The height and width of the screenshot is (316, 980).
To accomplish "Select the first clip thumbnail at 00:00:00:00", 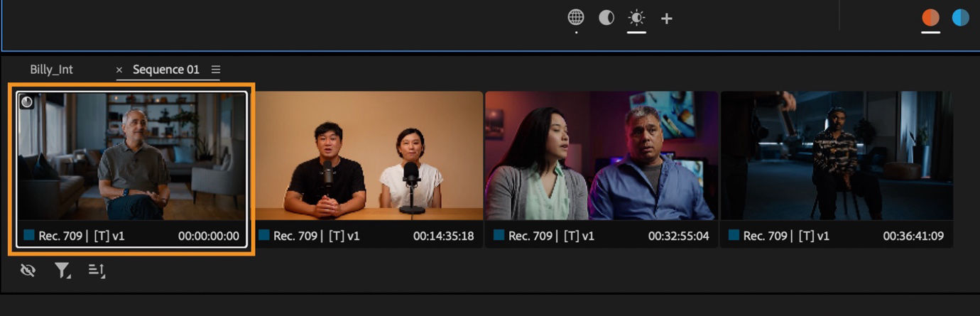I will click(132, 156).
